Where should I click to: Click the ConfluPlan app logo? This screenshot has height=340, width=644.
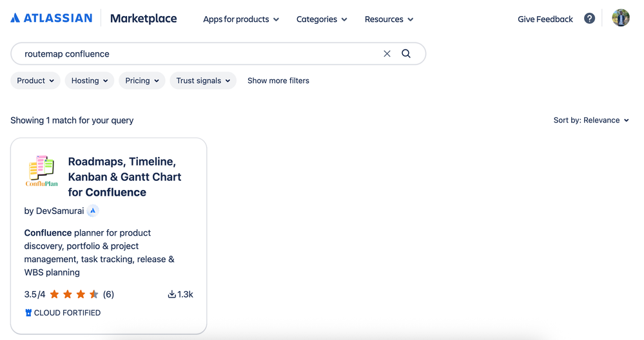pyautogui.click(x=42, y=171)
